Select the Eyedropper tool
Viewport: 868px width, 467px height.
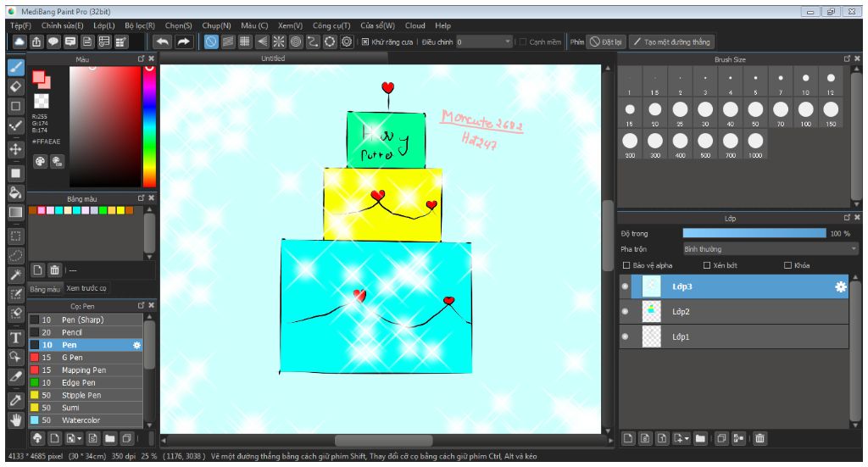tap(15, 401)
